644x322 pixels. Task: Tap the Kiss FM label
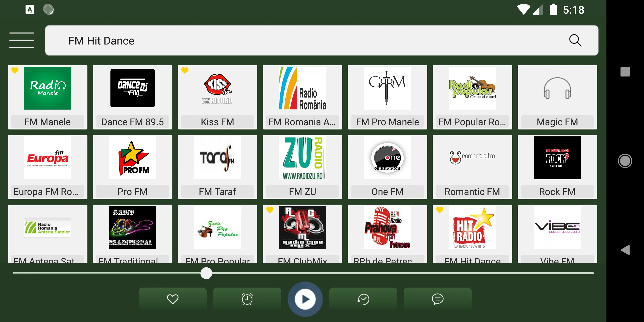[218, 122]
